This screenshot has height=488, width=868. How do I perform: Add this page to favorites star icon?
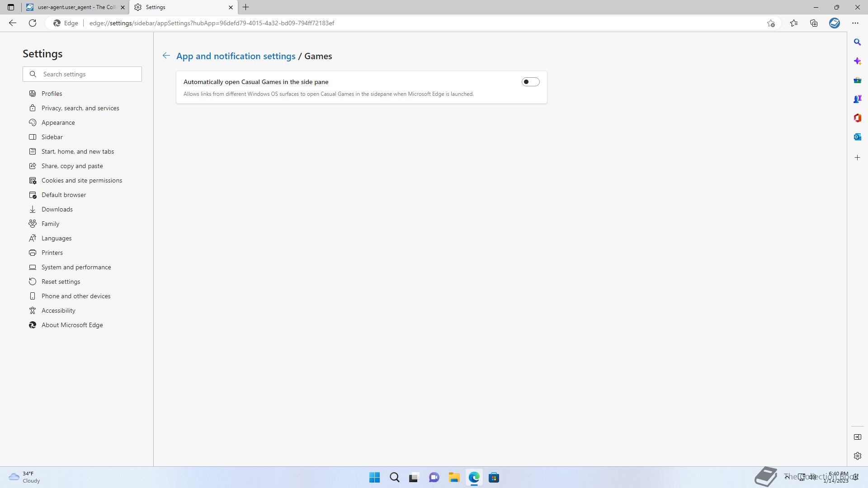[771, 23]
